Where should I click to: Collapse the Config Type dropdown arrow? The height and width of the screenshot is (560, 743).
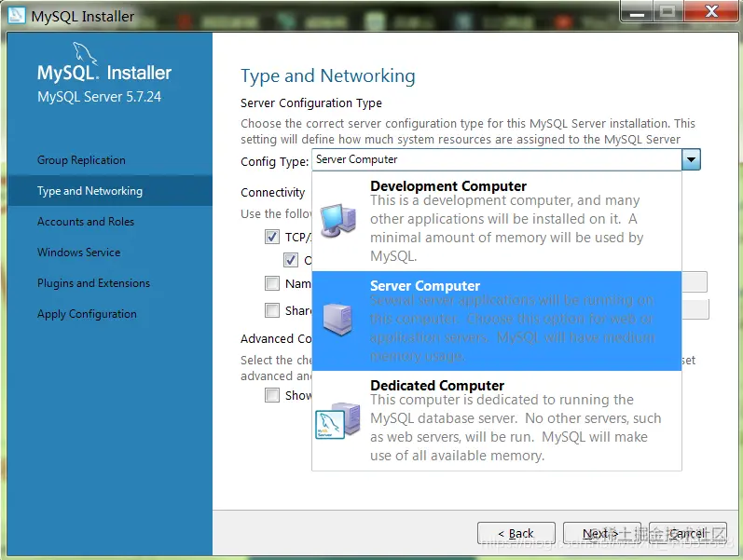tap(691, 159)
